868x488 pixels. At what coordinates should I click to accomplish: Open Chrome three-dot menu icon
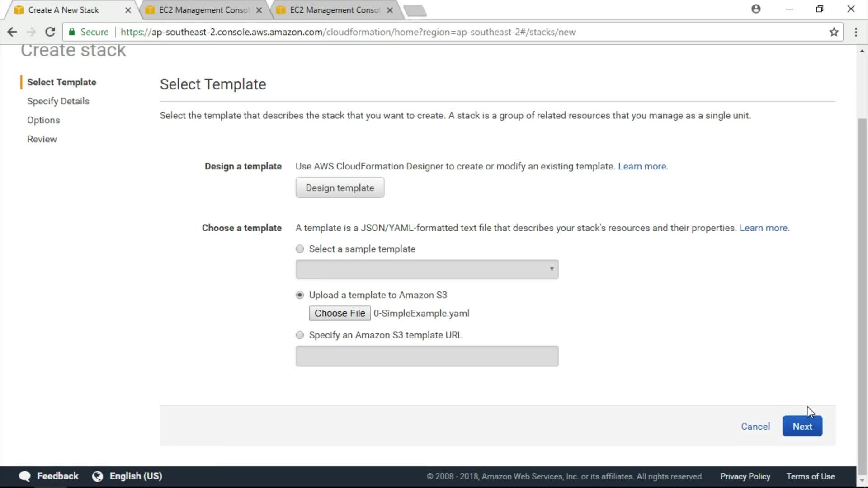tap(856, 32)
